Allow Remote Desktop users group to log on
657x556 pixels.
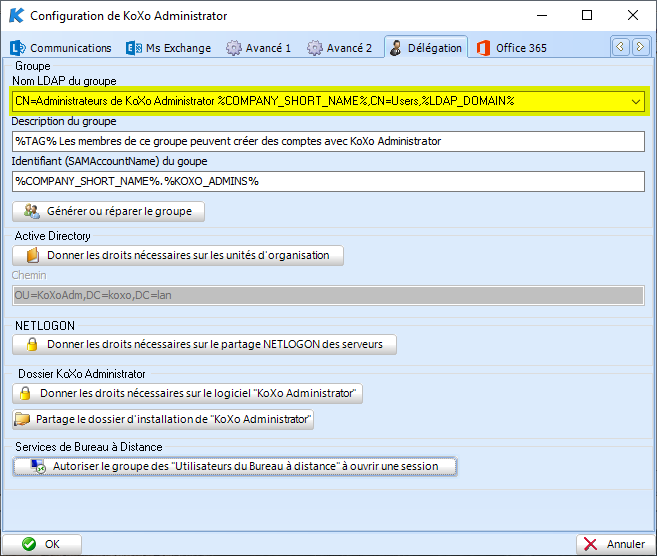235,466
